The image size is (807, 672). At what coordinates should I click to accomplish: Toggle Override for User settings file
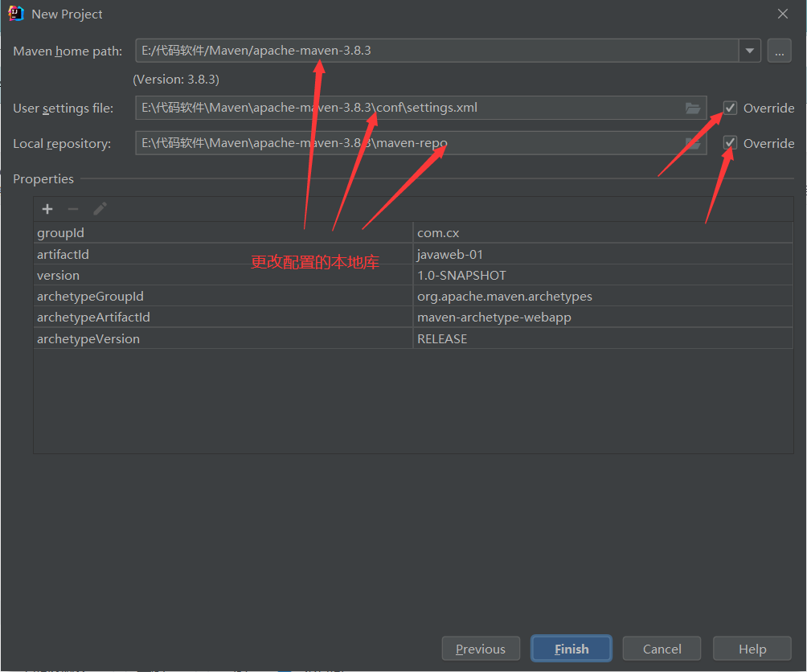click(730, 108)
